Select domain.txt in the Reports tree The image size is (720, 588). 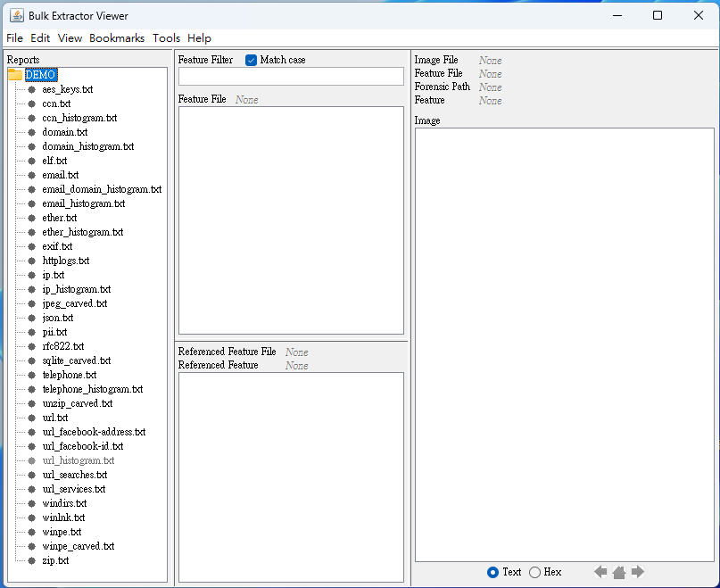[x=65, y=132]
